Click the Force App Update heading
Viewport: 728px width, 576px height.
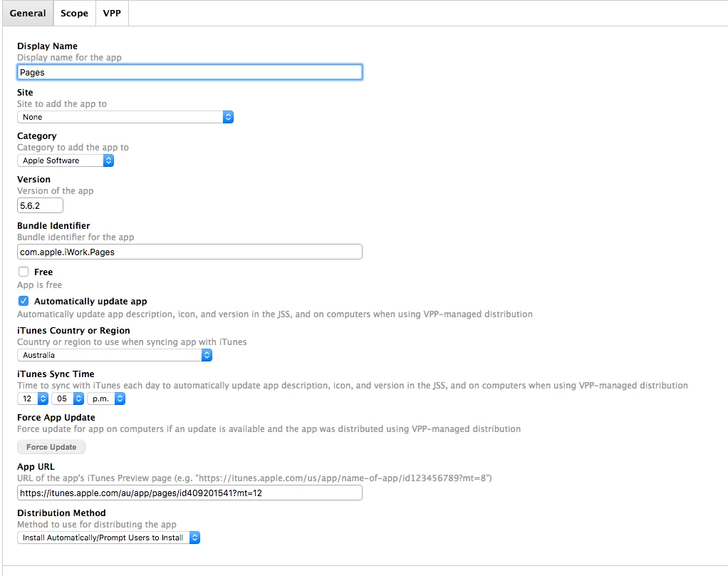[56, 418]
